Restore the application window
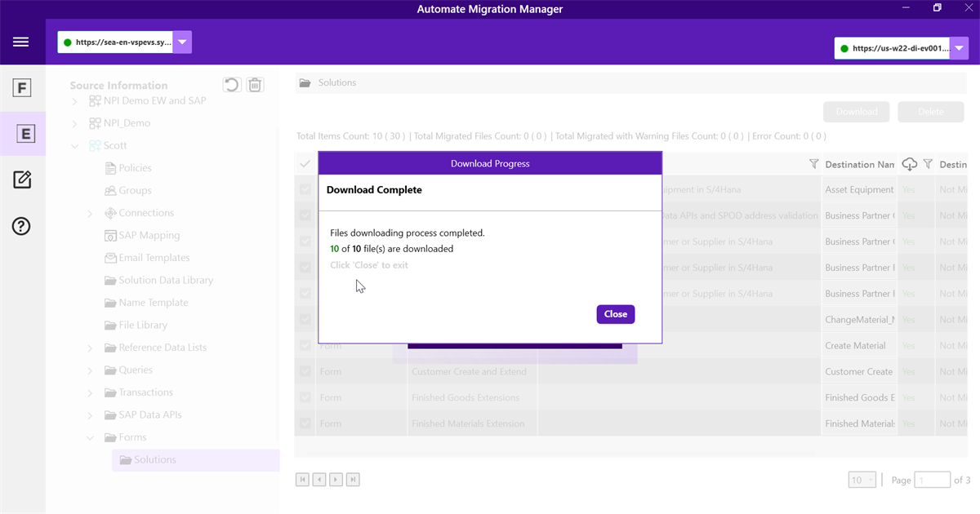Viewport: 980px width, 514px height. click(938, 7)
